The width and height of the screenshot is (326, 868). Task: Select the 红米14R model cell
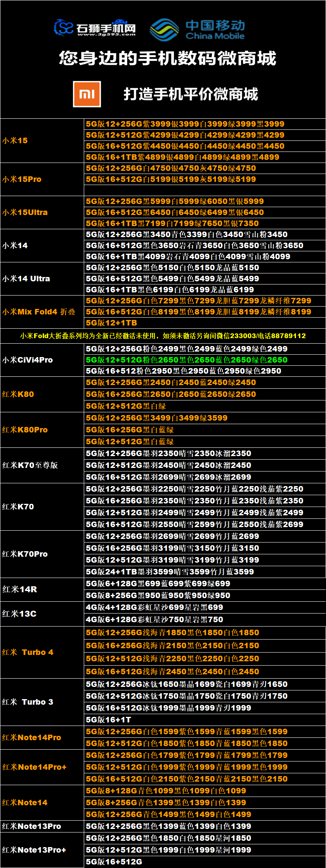click(x=42, y=589)
